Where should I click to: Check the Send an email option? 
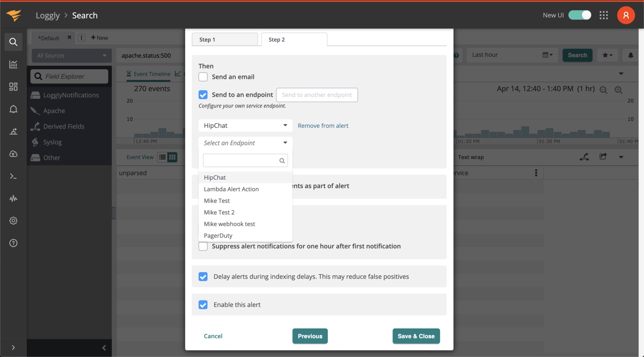[x=203, y=77]
